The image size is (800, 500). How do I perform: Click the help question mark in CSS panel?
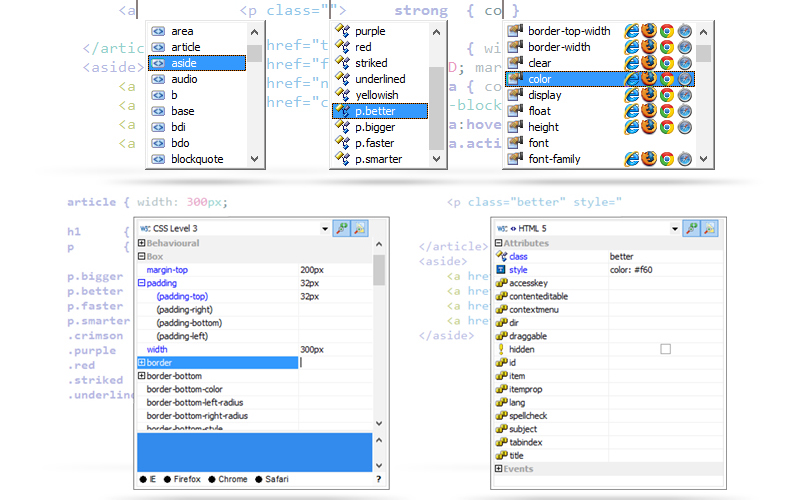tap(379, 479)
